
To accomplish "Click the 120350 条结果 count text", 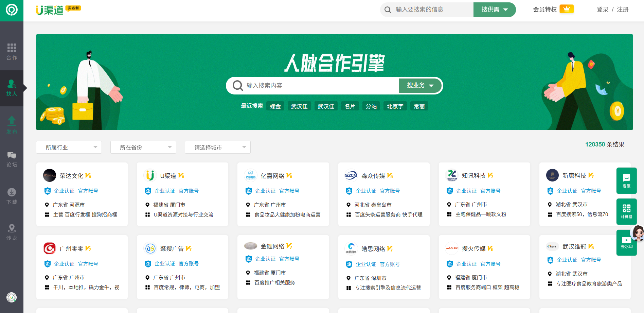I will pos(605,144).
